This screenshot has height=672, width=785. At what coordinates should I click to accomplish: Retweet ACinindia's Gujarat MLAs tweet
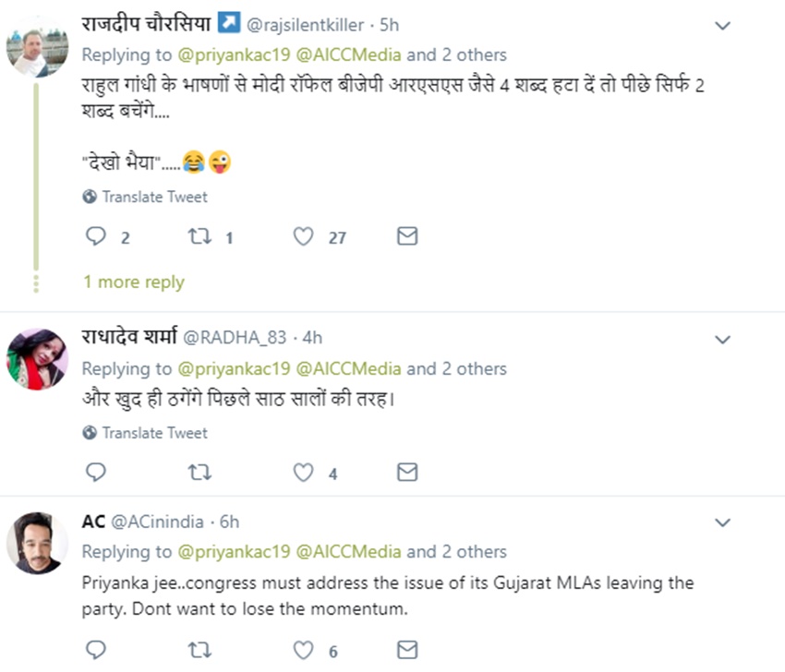tap(199, 650)
